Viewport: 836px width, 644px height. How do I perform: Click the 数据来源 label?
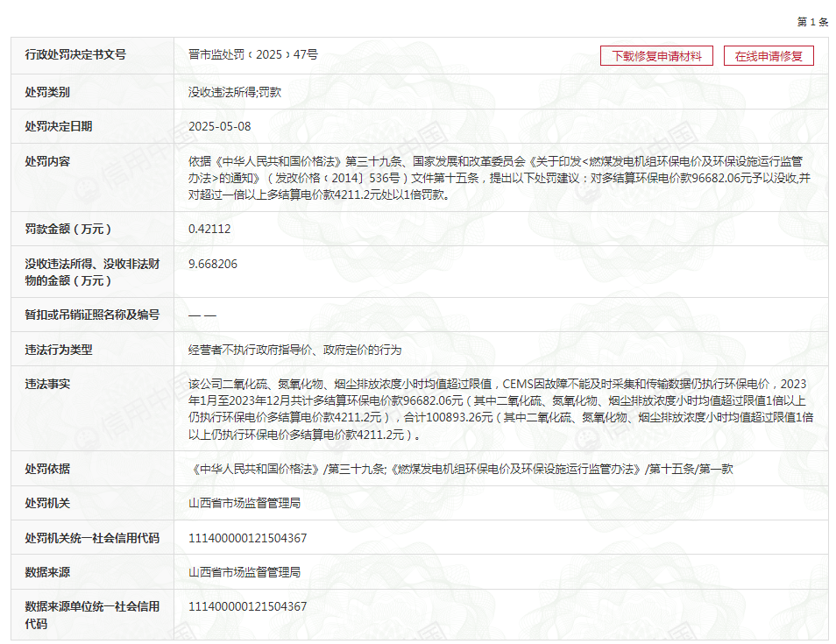click(x=47, y=572)
